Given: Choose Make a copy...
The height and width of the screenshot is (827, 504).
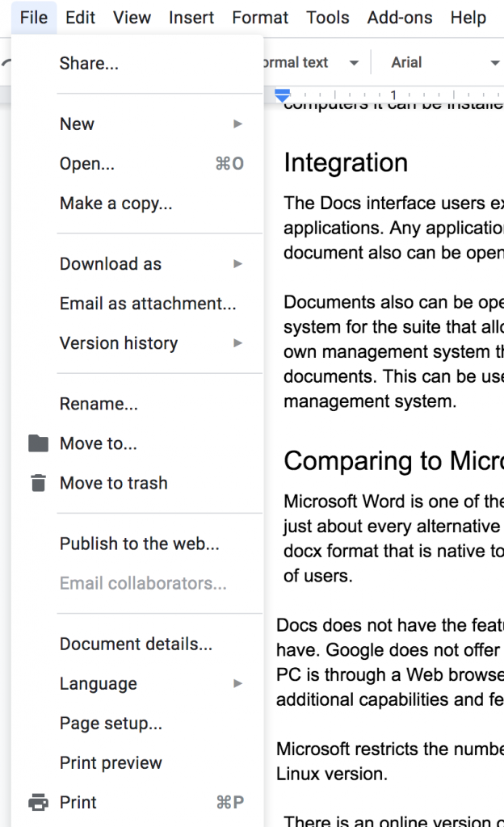Looking at the screenshot, I should (137, 203).
